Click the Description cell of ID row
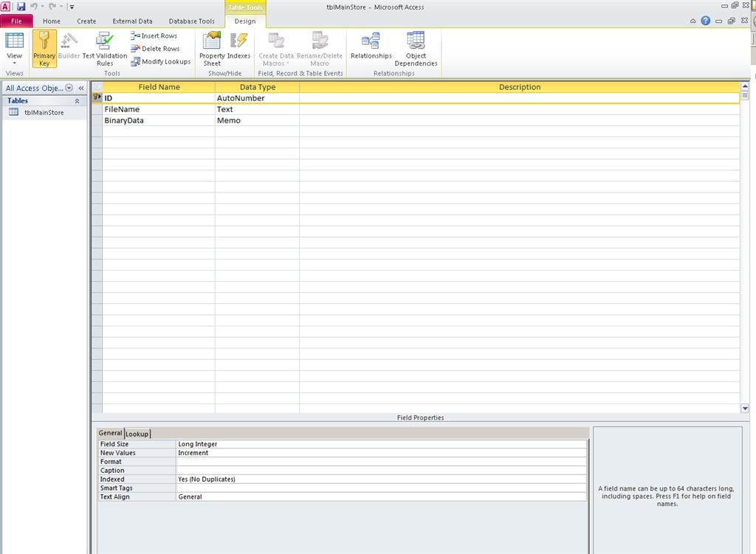The width and height of the screenshot is (756, 554). coord(519,98)
